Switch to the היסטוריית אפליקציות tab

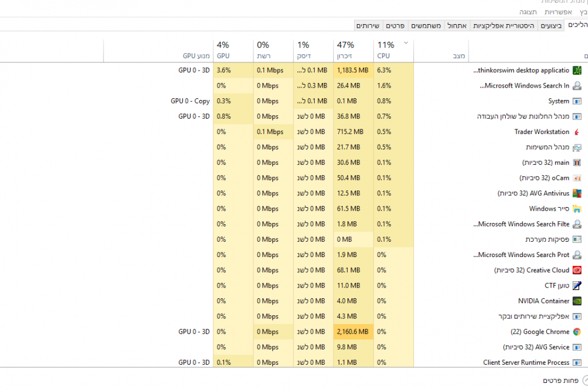point(504,25)
